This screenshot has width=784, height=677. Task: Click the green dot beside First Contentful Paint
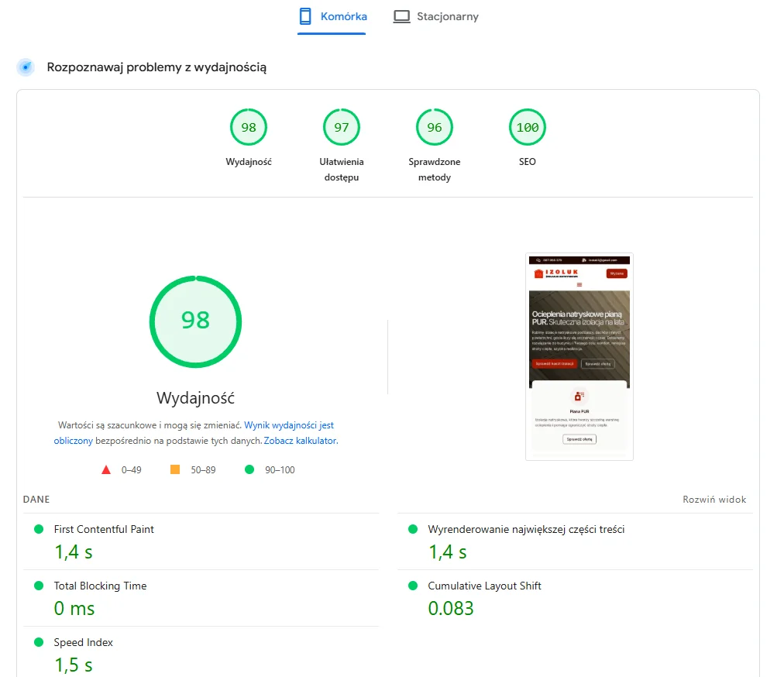39,529
